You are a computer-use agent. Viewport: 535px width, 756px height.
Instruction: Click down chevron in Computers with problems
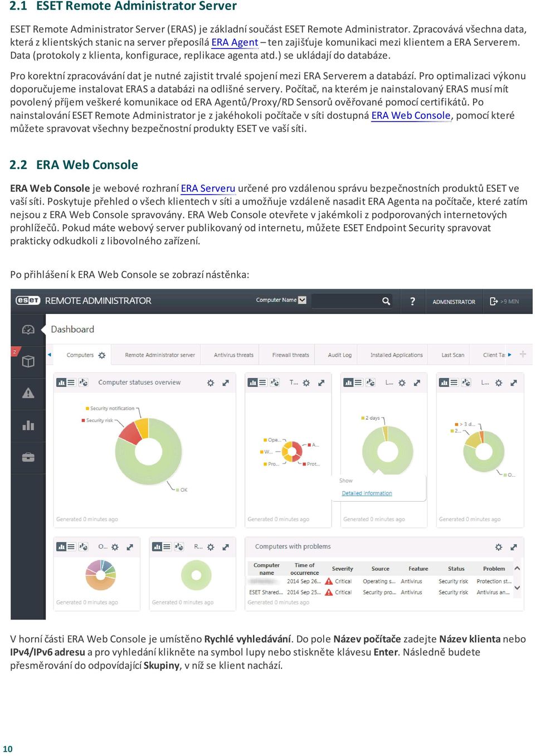click(517, 588)
